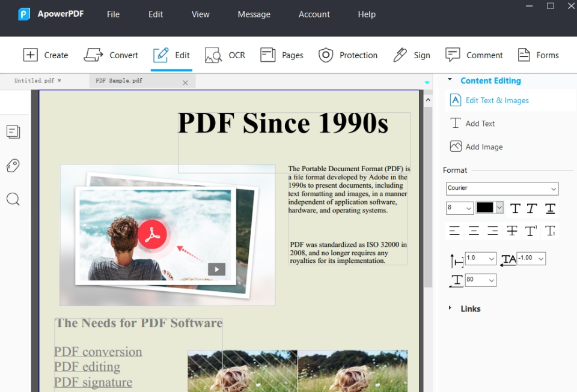Viewport: 577px width, 392px height.
Task: Toggle italic text formatting
Action: coord(531,208)
